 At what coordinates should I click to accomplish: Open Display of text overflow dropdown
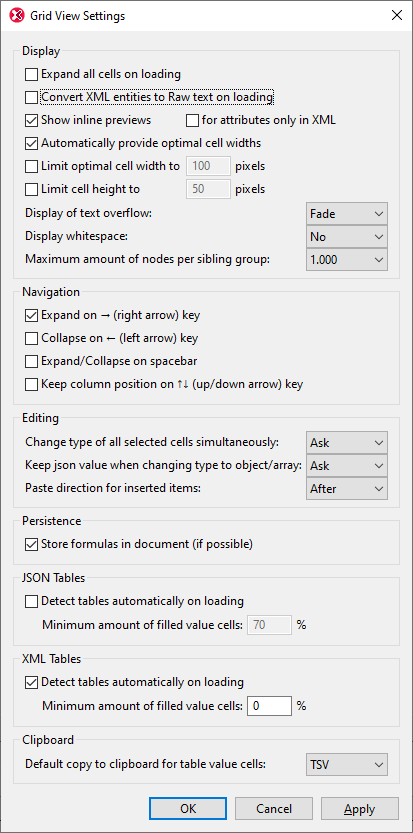pos(347,214)
